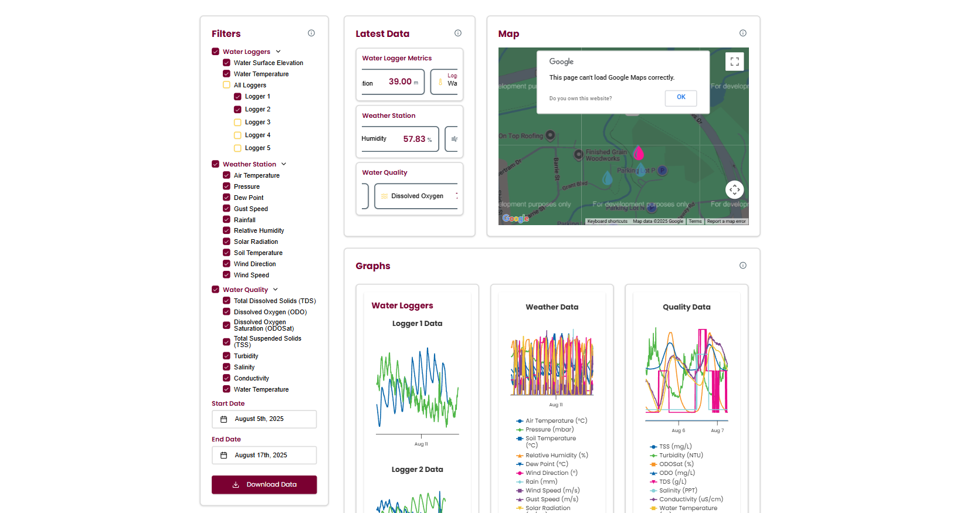Click the Logger 1 Data chart
The height and width of the screenshot is (513, 980).
coord(417,390)
